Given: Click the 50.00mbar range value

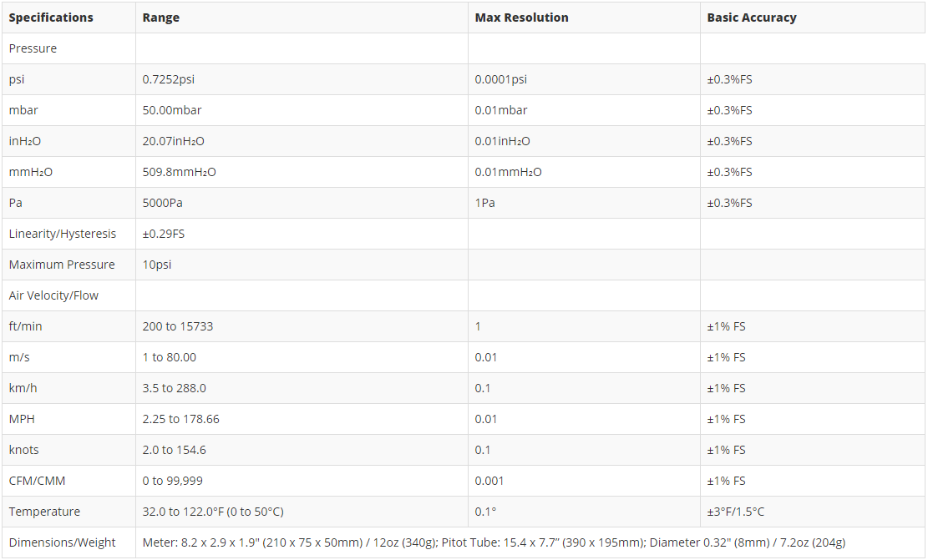Looking at the screenshot, I should [172, 110].
